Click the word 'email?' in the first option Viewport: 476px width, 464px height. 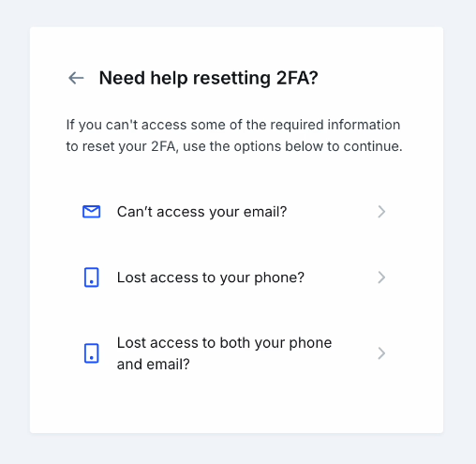(x=265, y=212)
